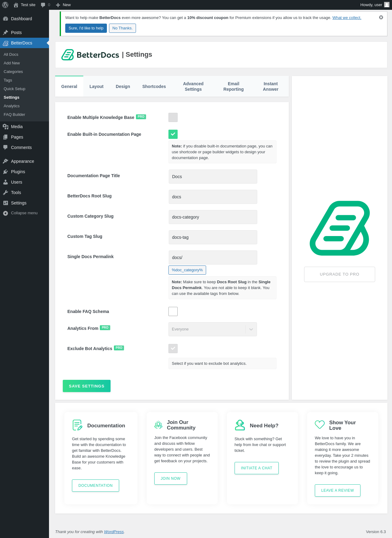
Task: Switch to the Shortcodes tab
Action: pos(154,86)
